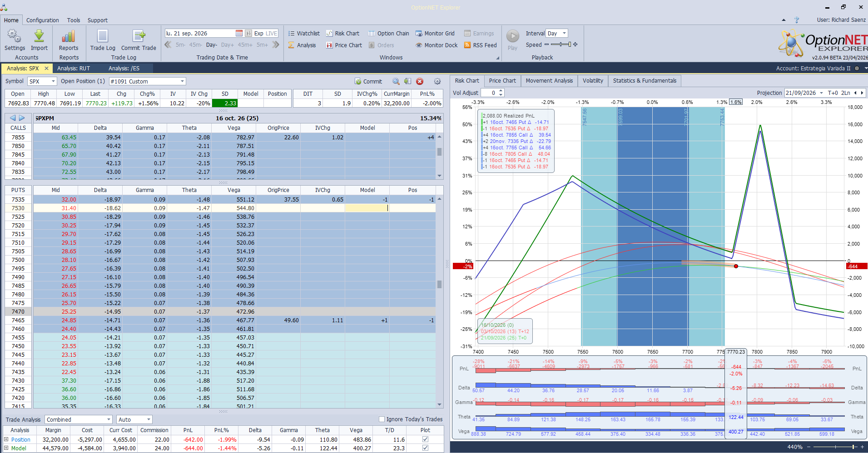The width and height of the screenshot is (868, 453).
Task: Switch to the Analysis: /ES tab
Action: 124,69
